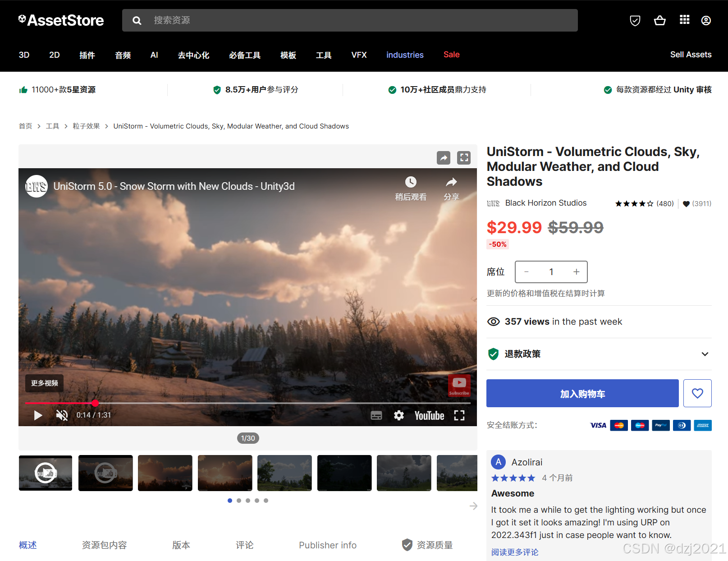Click the share arrow icon above video
This screenshot has width=728, height=561.
[x=444, y=157]
